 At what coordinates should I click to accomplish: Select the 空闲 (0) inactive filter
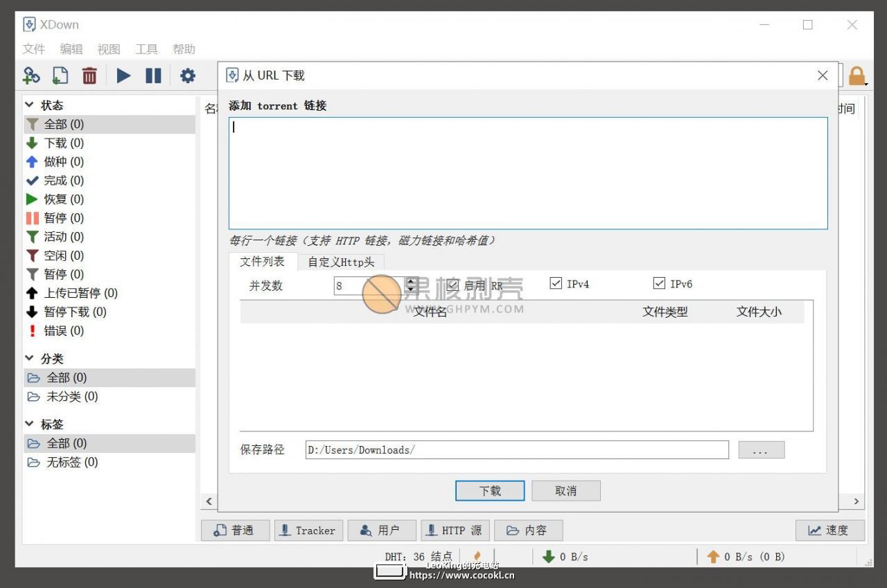pos(109,256)
